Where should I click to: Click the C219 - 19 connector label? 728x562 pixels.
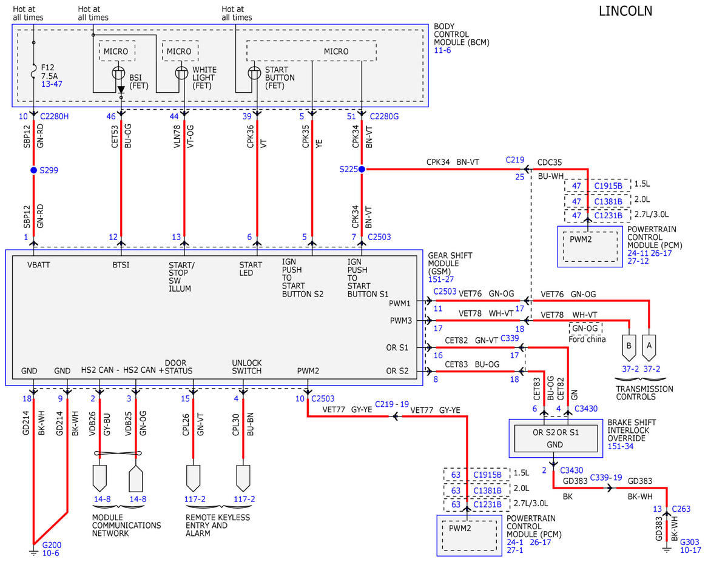pyautogui.click(x=392, y=403)
